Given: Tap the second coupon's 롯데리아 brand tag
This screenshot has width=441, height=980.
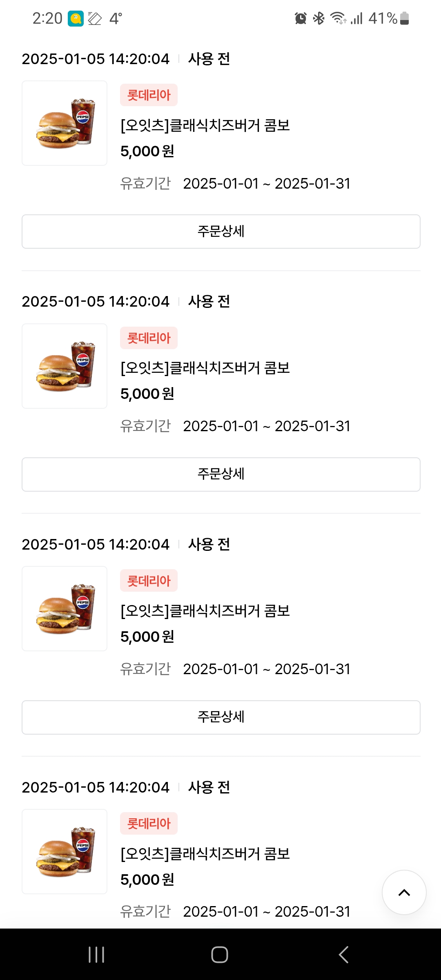Looking at the screenshot, I should (149, 338).
